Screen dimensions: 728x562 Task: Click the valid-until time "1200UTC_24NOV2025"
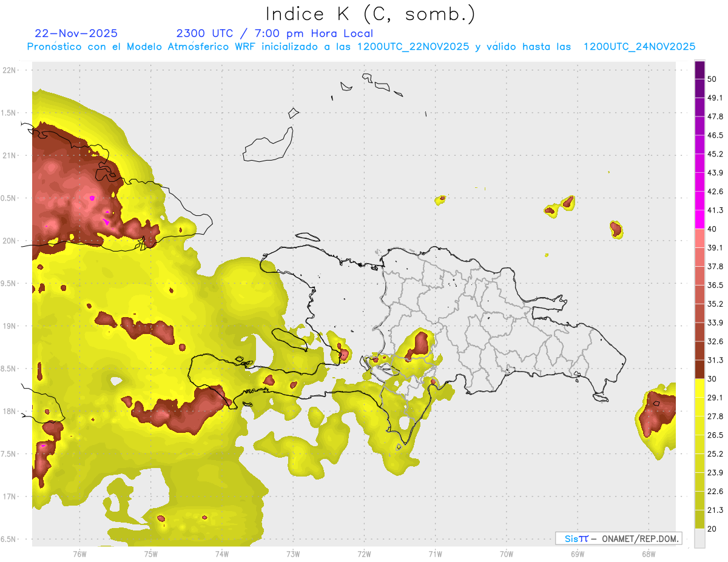pos(639,47)
